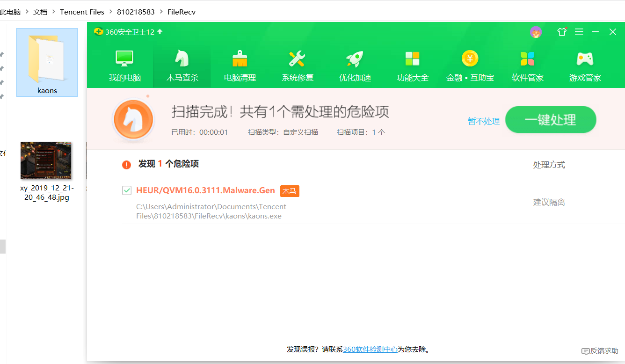The height and width of the screenshot is (364, 625).
Task: Click the skin shirt icon in title bar
Action: pyautogui.click(x=562, y=32)
